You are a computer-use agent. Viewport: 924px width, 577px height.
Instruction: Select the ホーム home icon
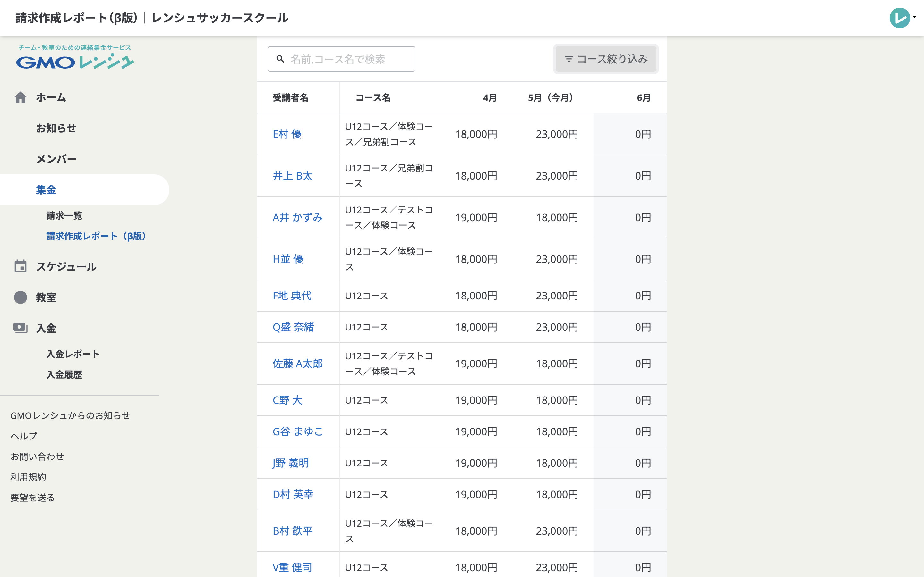pyautogui.click(x=21, y=97)
